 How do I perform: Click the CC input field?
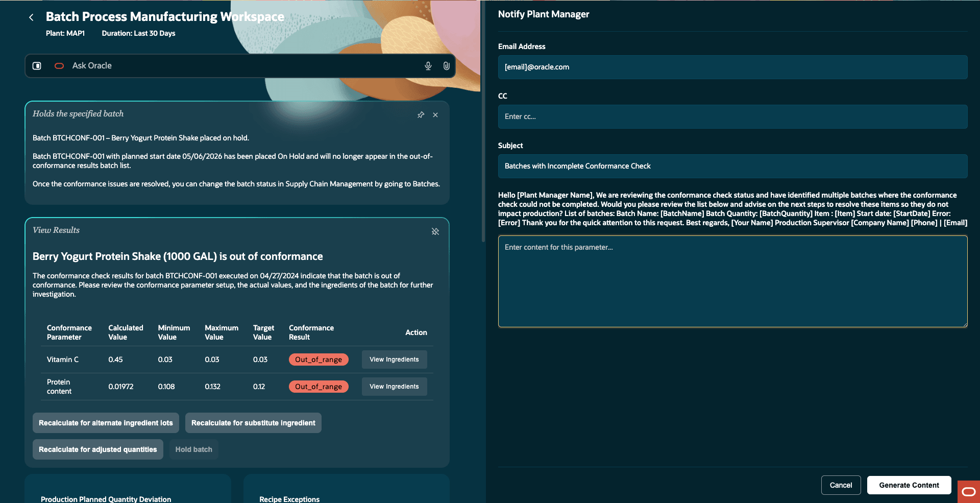click(x=732, y=116)
